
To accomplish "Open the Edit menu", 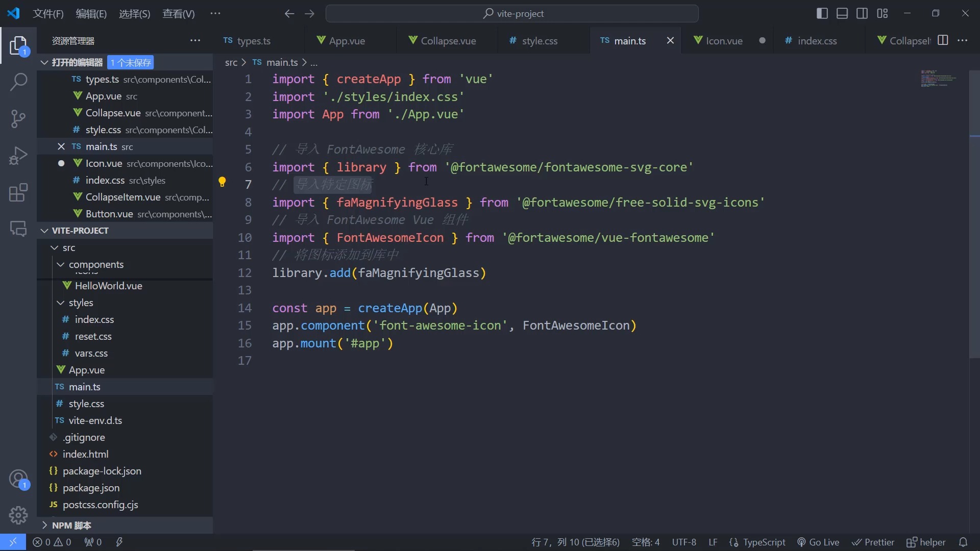I will coord(91,14).
